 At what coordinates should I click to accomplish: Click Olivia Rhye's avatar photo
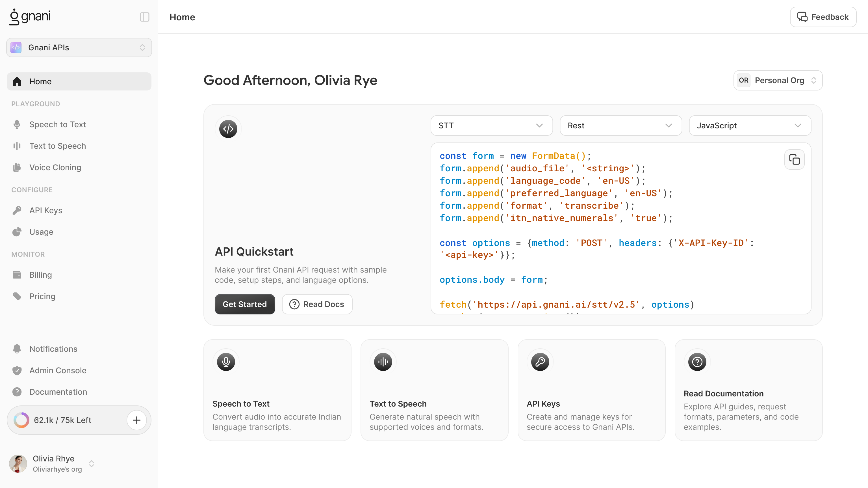click(18, 464)
